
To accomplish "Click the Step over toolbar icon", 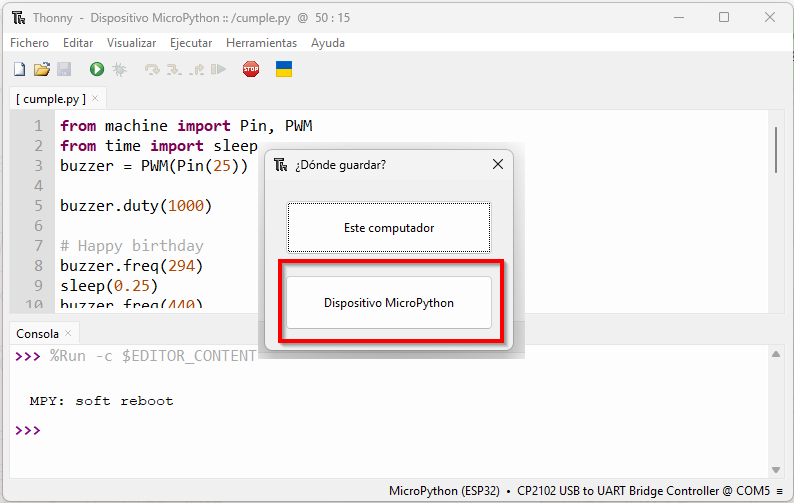I will [x=152, y=69].
